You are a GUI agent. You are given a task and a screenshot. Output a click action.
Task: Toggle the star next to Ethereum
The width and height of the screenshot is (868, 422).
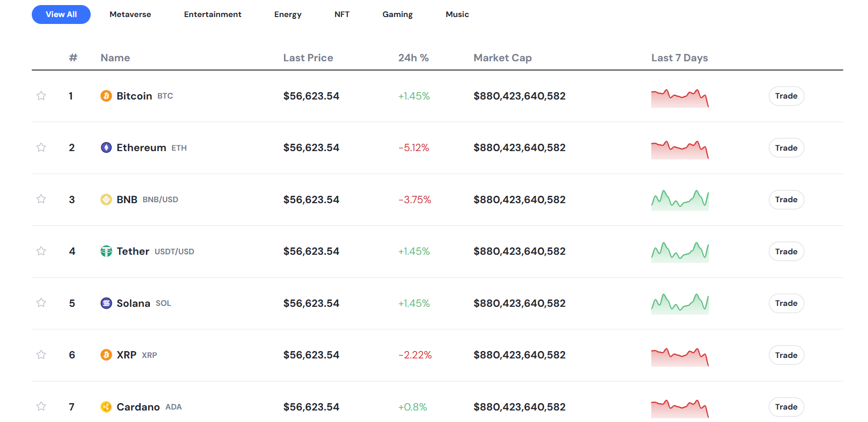coord(41,147)
